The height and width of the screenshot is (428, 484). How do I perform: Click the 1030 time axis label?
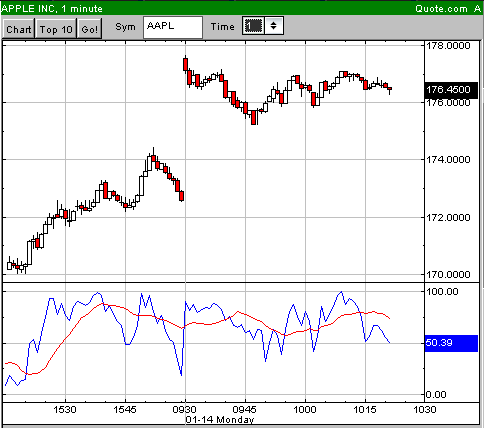pos(425,409)
